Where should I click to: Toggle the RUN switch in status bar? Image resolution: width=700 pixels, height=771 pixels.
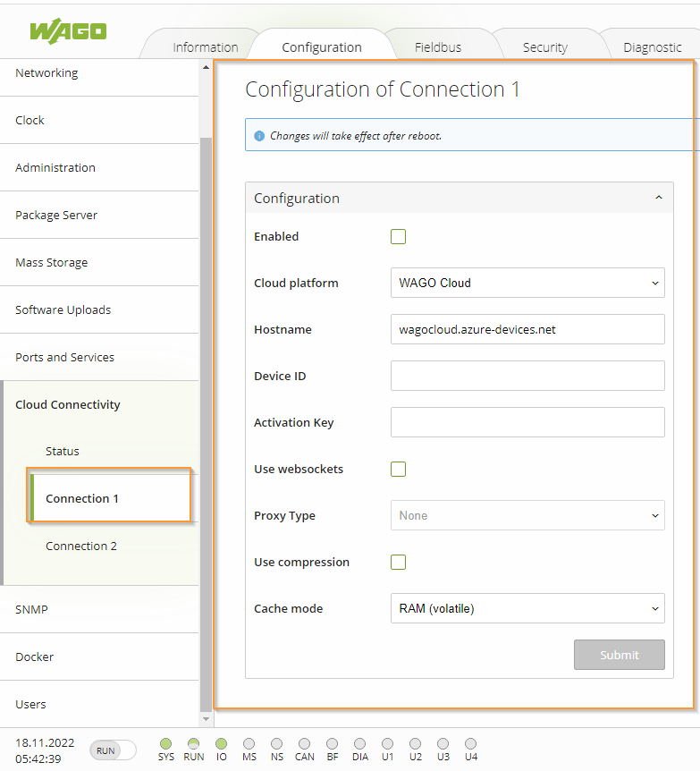click(x=113, y=750)
